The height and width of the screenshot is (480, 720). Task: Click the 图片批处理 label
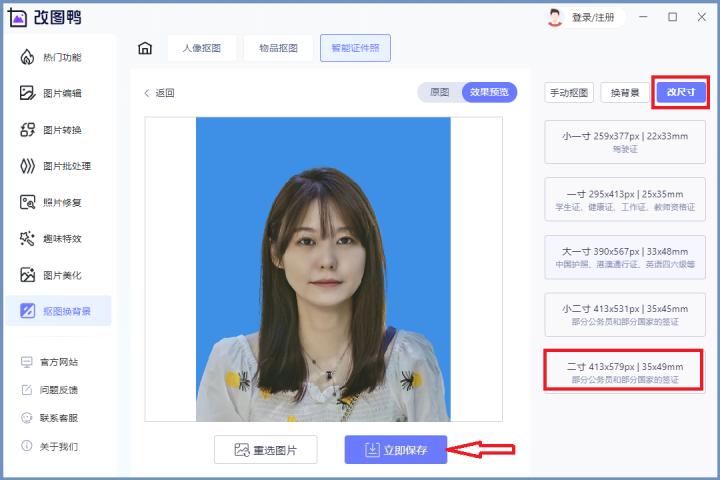pyautogui.click(x=67, y=166)
